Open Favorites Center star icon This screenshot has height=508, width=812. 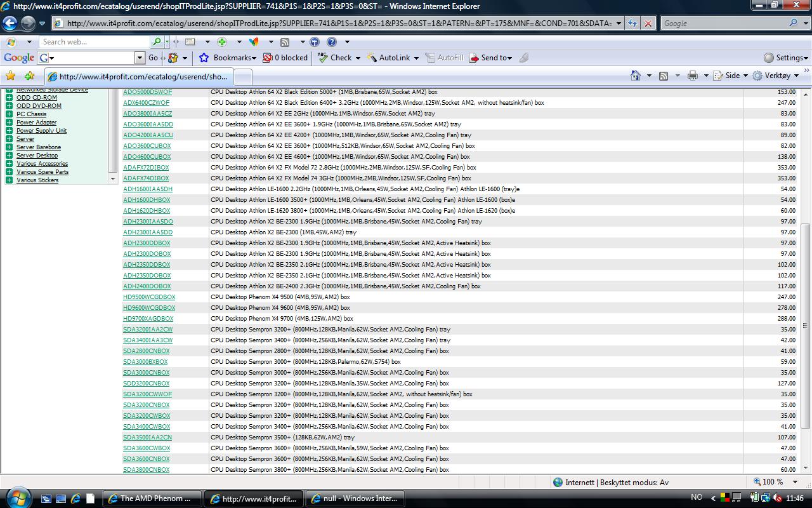[10, 76]
